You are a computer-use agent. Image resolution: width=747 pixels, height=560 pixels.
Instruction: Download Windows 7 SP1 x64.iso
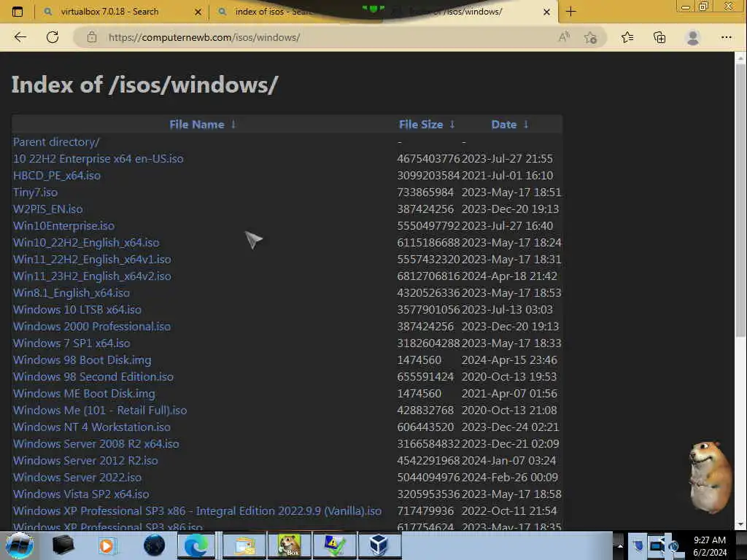coord(71,343)
